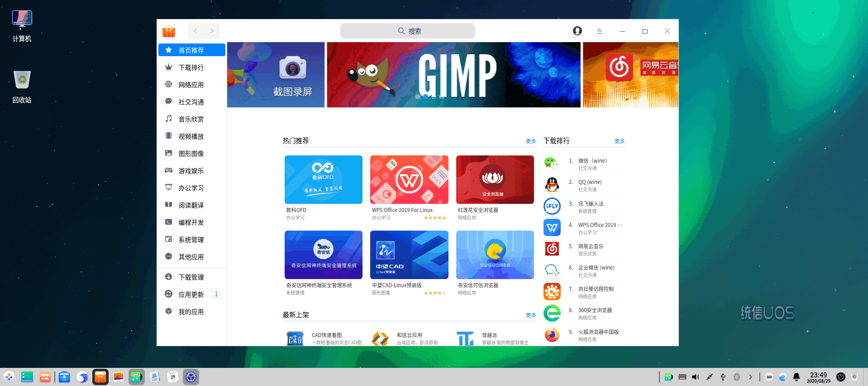This screenshot has height=386, width=868.
Task: Click the iFLY 讯飞输入法 icon
Action: (552, 206)
